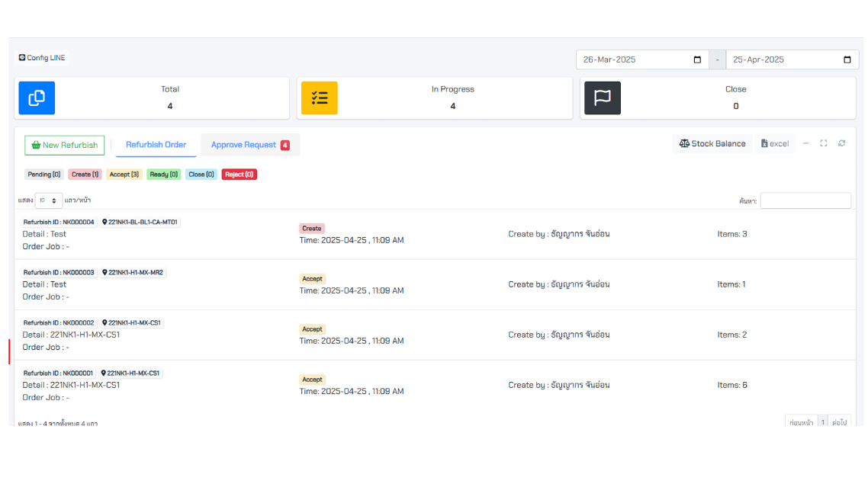Click the table search input field
Image resolution: width=868 pixels, height=500 pixels.
click(805, 200)
